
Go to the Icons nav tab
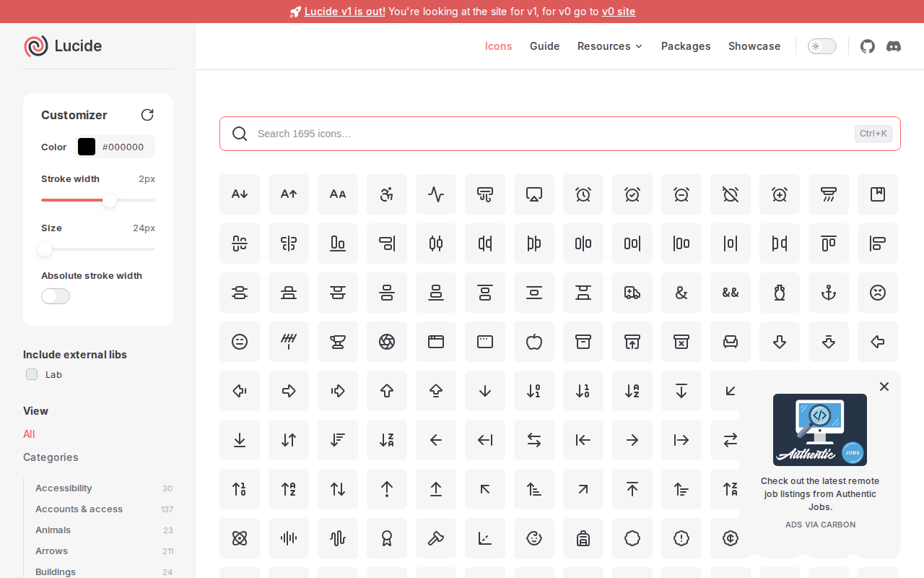[x=499, y=46]
